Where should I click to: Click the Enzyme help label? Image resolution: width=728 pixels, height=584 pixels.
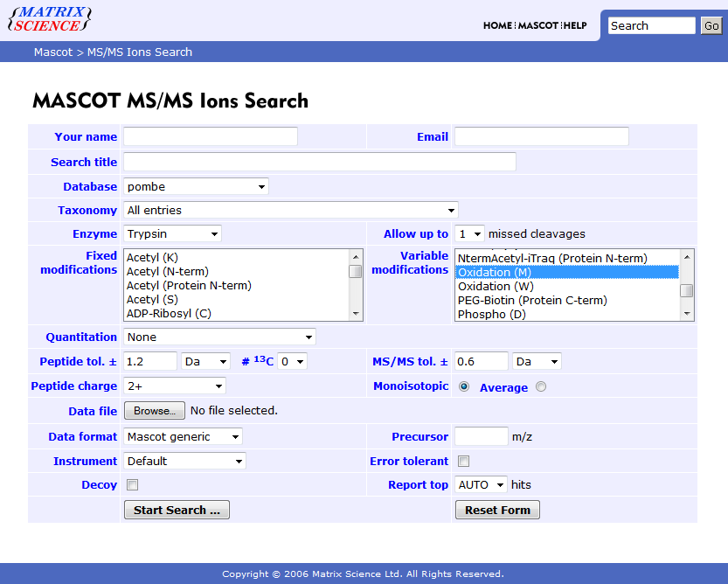pyautogui.click(x=94, y=233)
